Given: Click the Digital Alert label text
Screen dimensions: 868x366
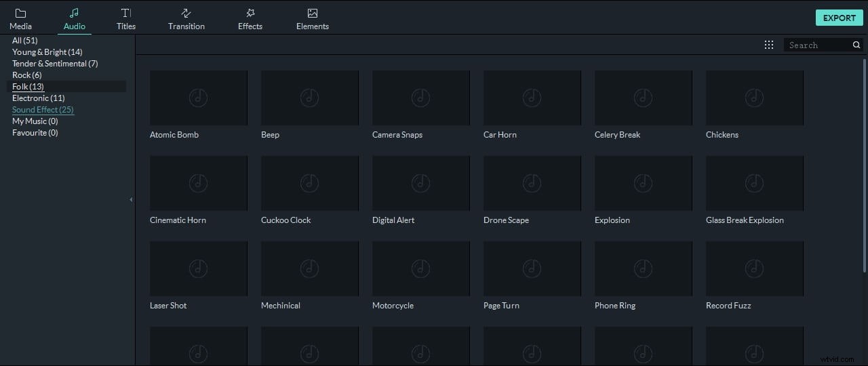Looking at the screenshot, I should pos(393,220).
